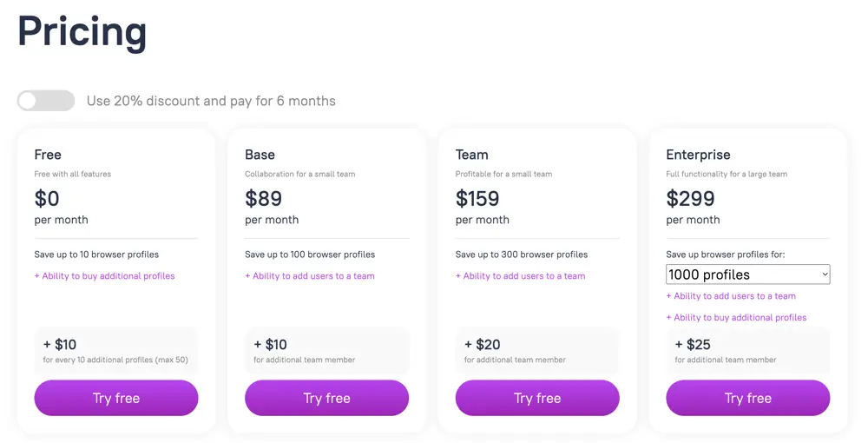
Task: Toggle the 20% discount six-month billing switch
Action: (x=46, y=101)
